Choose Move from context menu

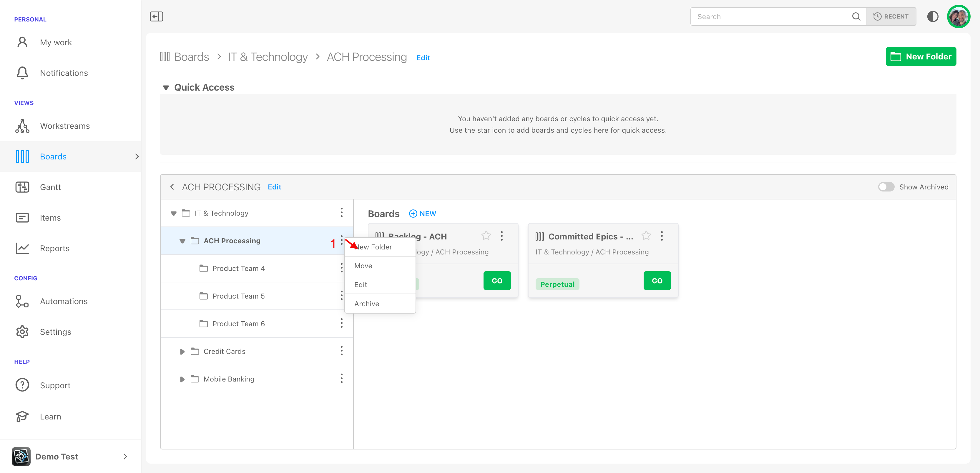pos(363,266)
